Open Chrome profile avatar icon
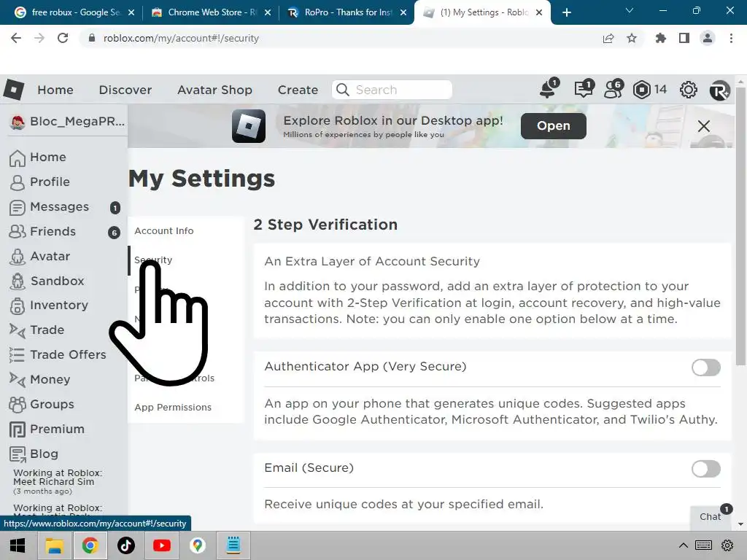This screenshot has height=560, width=747. coord(708,38)
